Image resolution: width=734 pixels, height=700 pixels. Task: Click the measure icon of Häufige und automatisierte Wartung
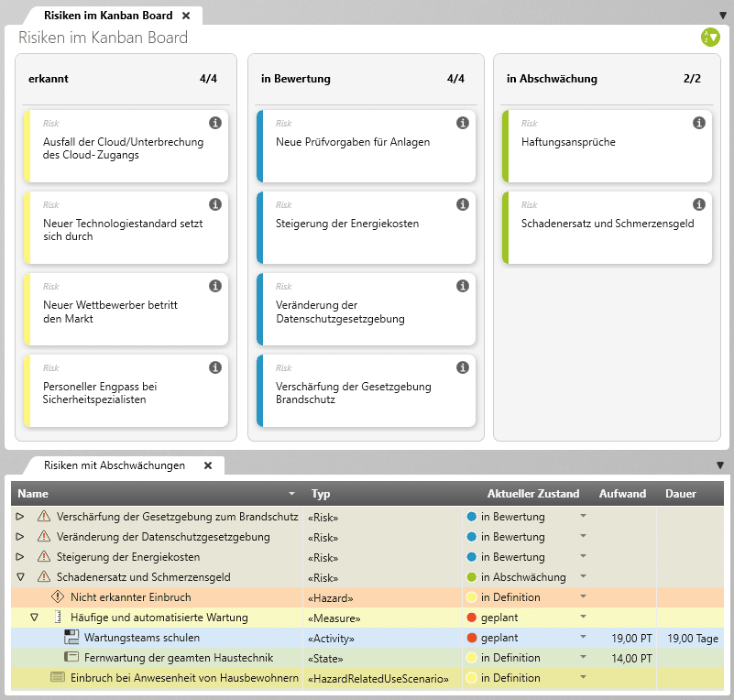pos(57,618)
